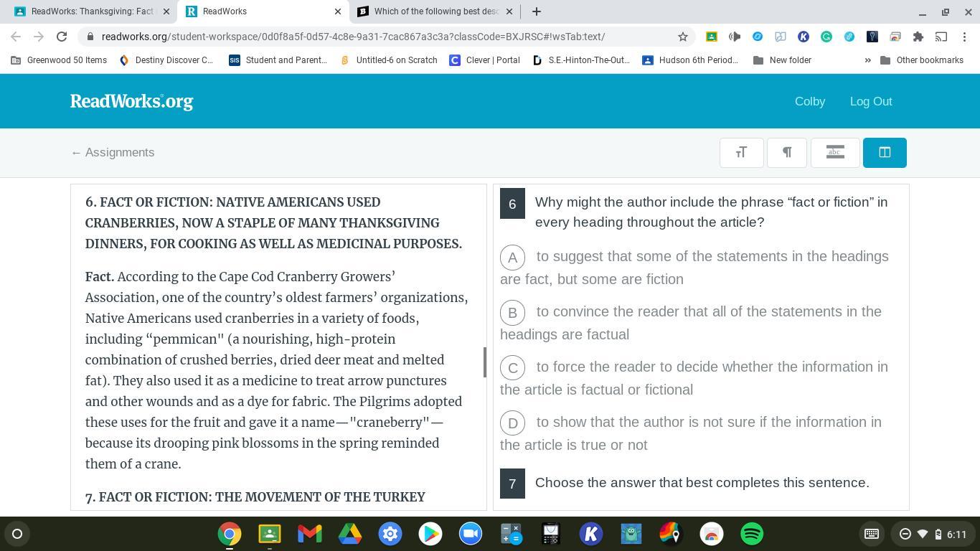The height and width of the screenshot is (551, 980).
Task: Open the Extensions puzzle menu
Action: tap(918, 37)
